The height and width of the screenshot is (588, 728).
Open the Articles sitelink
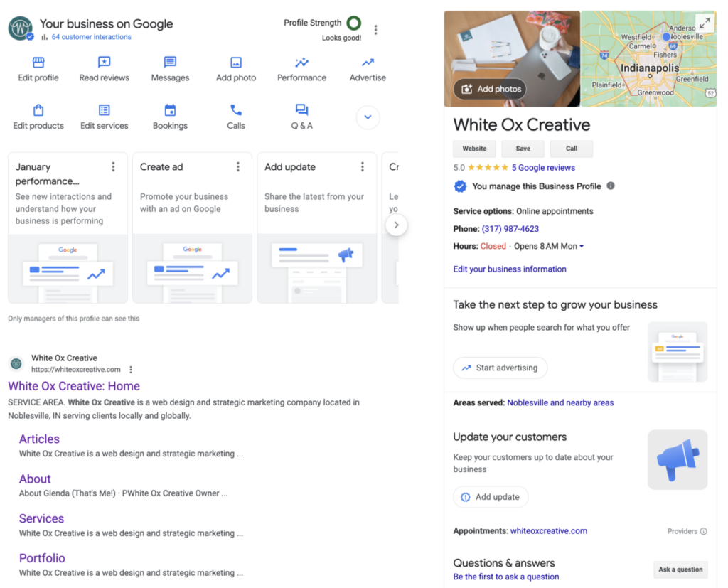pyautogui.click(x=40, y=439)
